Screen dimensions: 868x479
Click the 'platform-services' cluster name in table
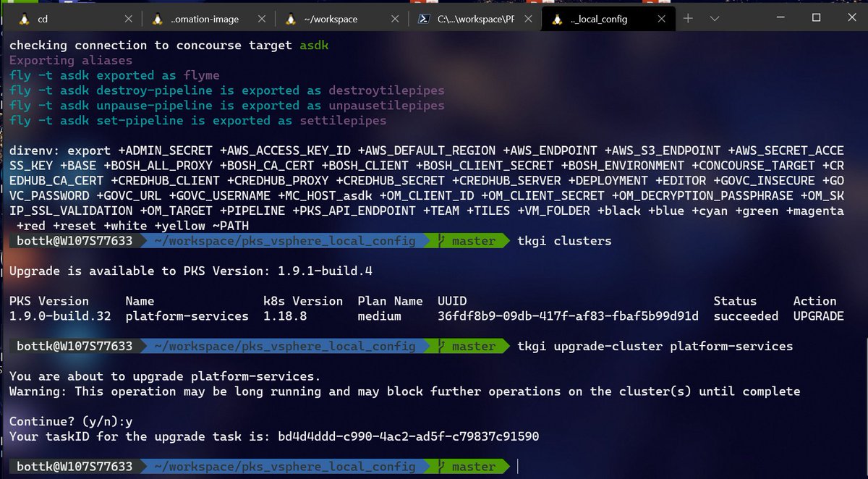tap(187, 316)
